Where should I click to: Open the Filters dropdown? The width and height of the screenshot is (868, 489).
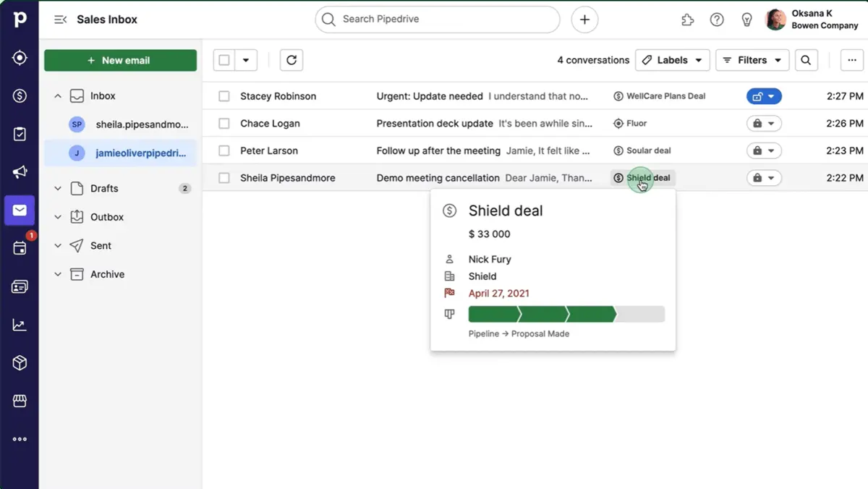(752, 60)
